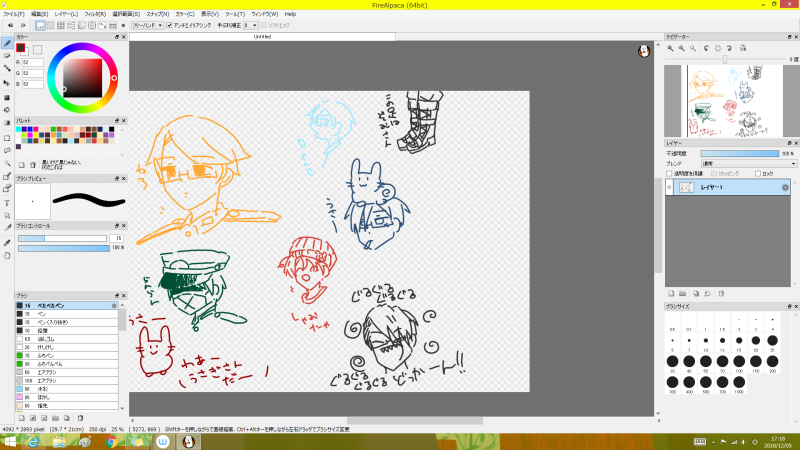Rotate canvas left in the Navigator
800x450 pixels.
pos(707,48)
